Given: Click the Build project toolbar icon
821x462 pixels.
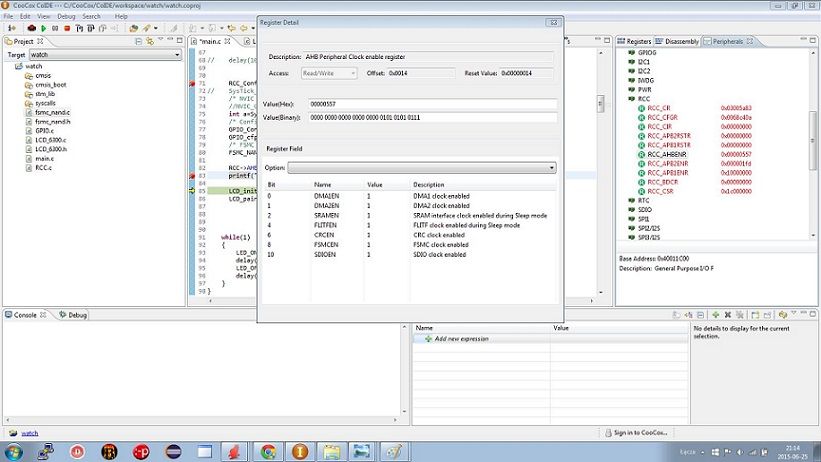Looking at the screenshot, I should tap(134, 28).
